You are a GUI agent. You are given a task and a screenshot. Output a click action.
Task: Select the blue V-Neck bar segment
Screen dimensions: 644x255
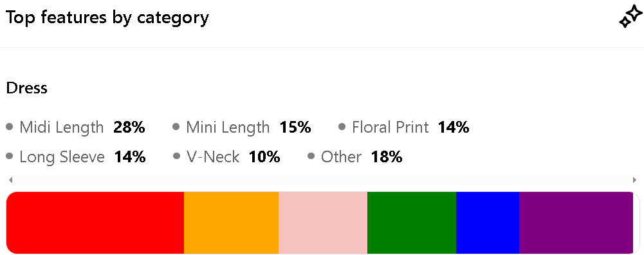488,223
